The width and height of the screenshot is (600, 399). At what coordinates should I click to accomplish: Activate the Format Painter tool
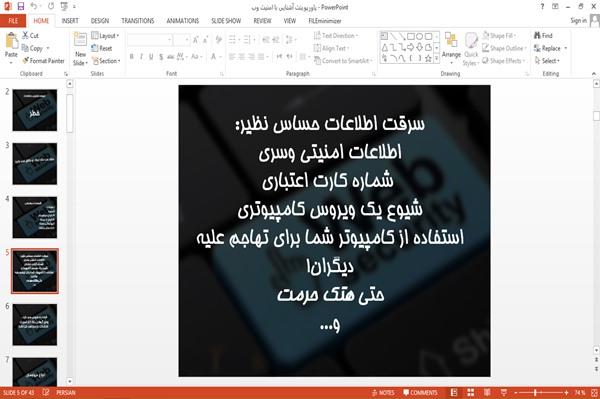tap(43, 61)
